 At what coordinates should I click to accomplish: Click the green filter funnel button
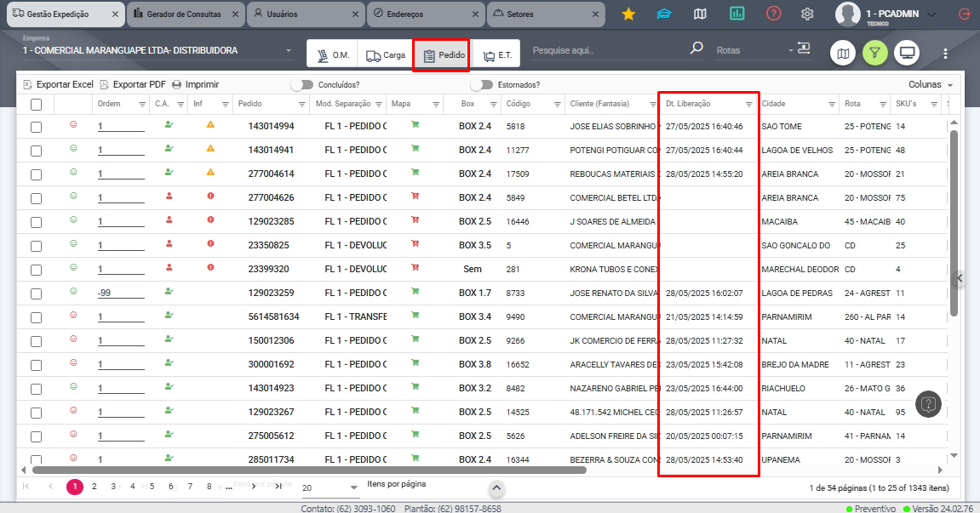(875, 54)
